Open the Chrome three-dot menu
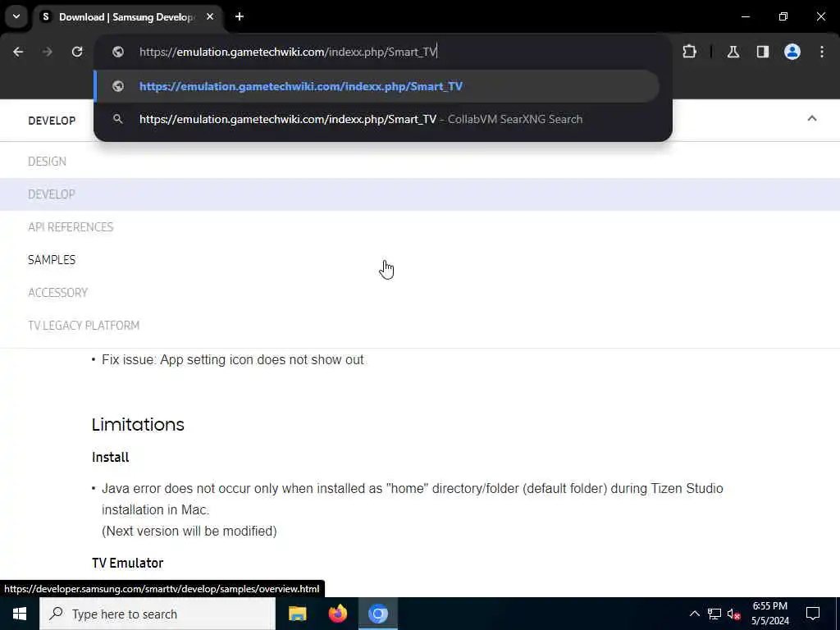The width and height of the screenshot is (840, 630). click(x=822, y=52)
